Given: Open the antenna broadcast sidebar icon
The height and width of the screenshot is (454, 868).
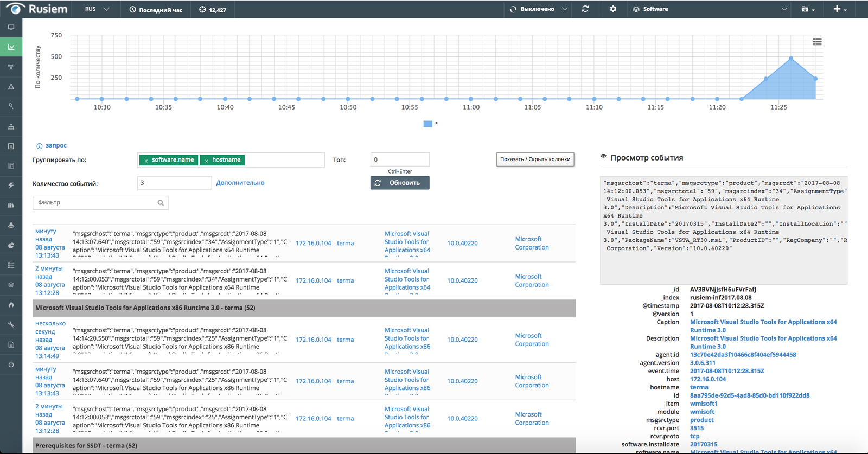Looking at the screenshot, I should point(11,67).
